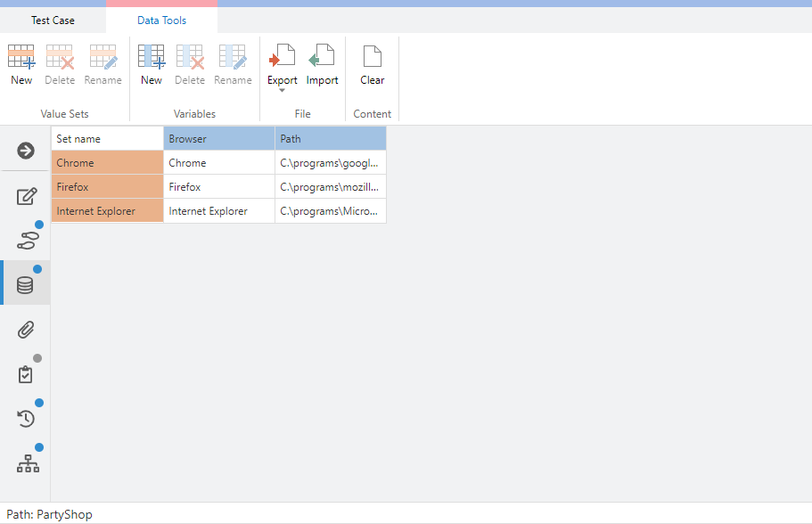The height and width of the screenshot is (524, 812).
Task: Expand the sidebar with the arrow icon
Action: point(26,151)
